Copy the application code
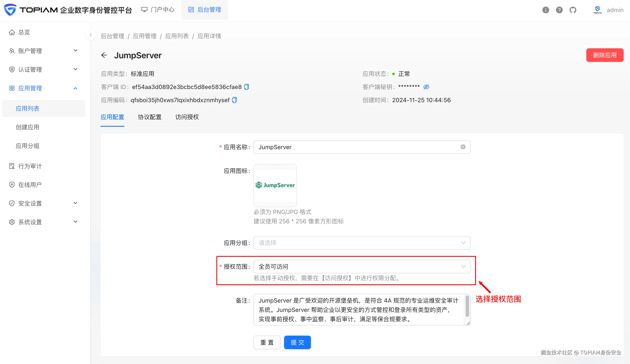 coord(234,100)
